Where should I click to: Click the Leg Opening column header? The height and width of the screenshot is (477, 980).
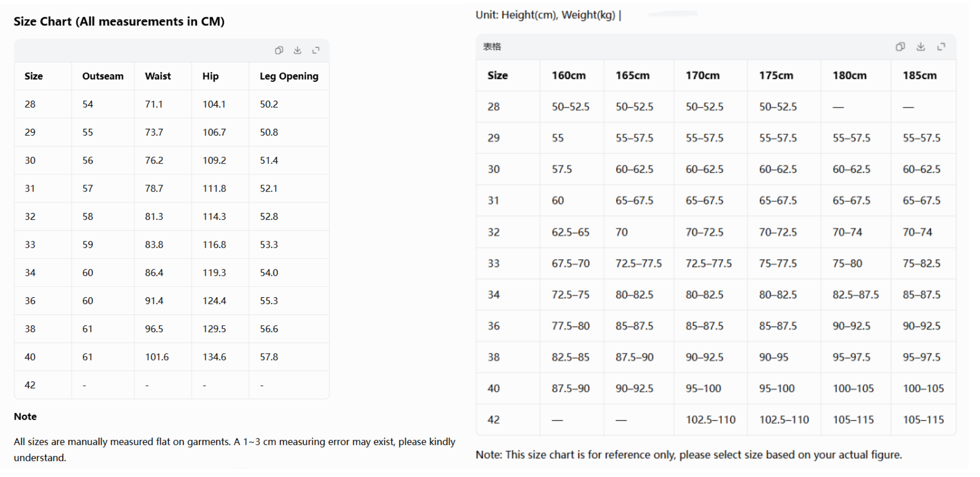pos(289,76)
